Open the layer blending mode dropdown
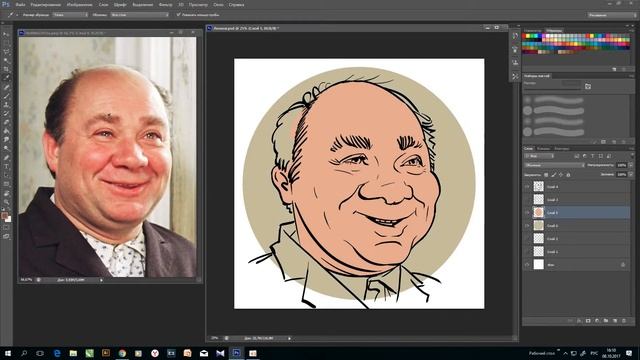This screenshot has width=640, height=360. click(554, 165)
